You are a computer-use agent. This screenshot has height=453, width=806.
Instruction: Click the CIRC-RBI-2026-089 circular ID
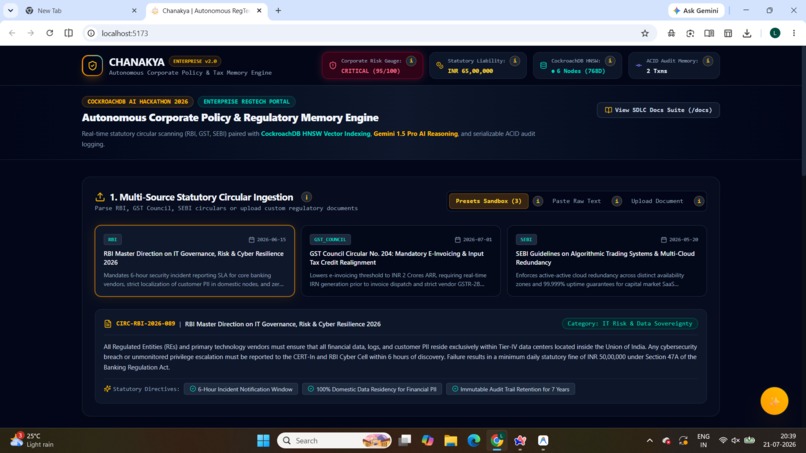tap(145, 323)
